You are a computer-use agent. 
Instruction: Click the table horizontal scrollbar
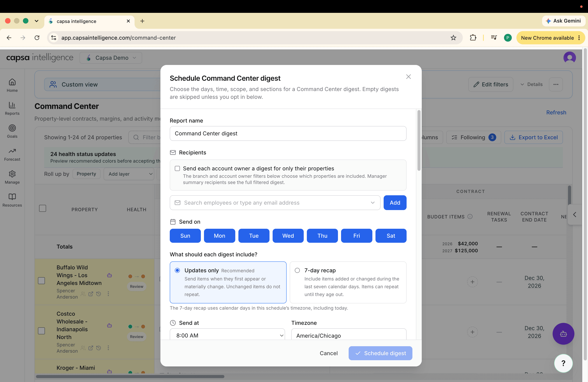point(130,377)
